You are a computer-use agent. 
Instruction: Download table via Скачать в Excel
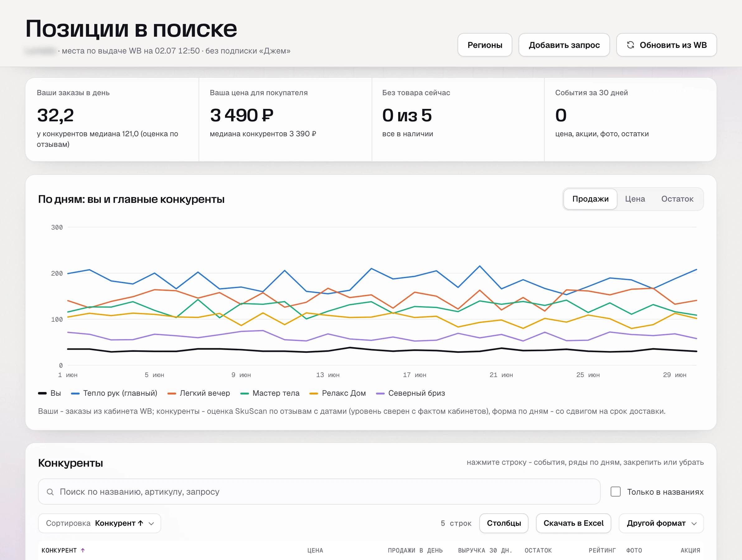point(573,523)
